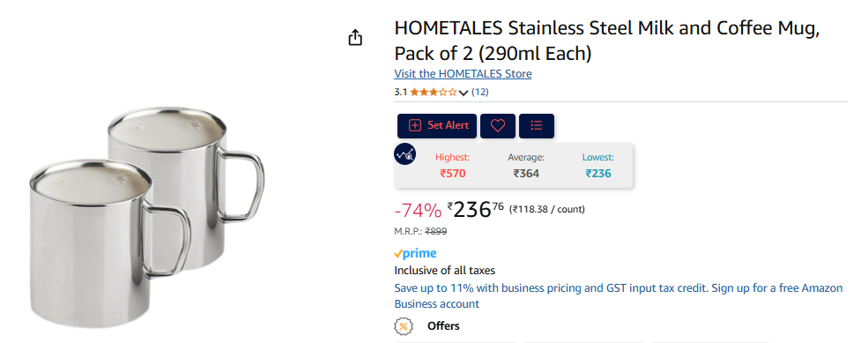
Task: Open the list icon button
Action: [536, 126]
